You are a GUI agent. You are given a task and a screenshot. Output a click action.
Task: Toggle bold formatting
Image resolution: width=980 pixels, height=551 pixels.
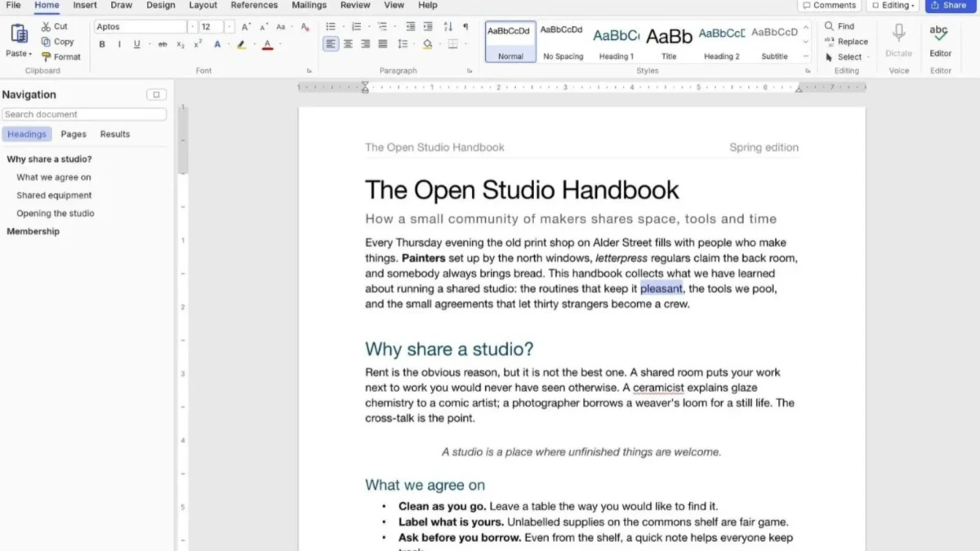[x=102, y=44]
